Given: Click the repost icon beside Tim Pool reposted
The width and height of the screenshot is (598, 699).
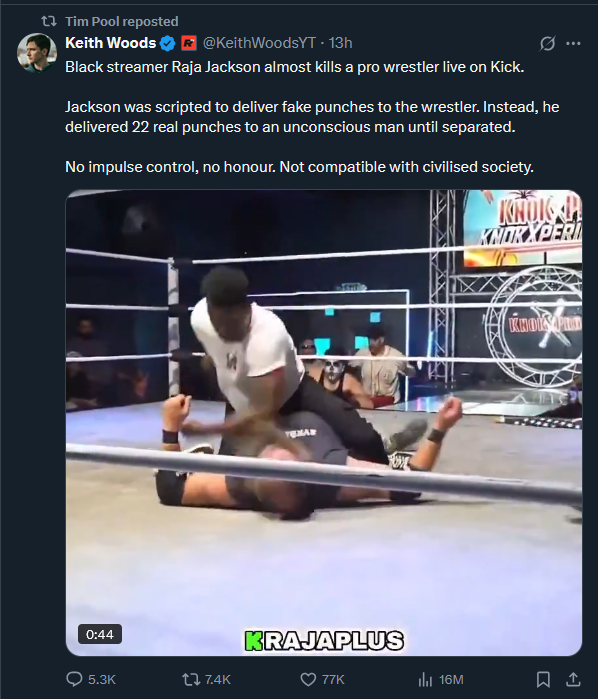Looking at the screenshot, I should (x=49, y=21).
